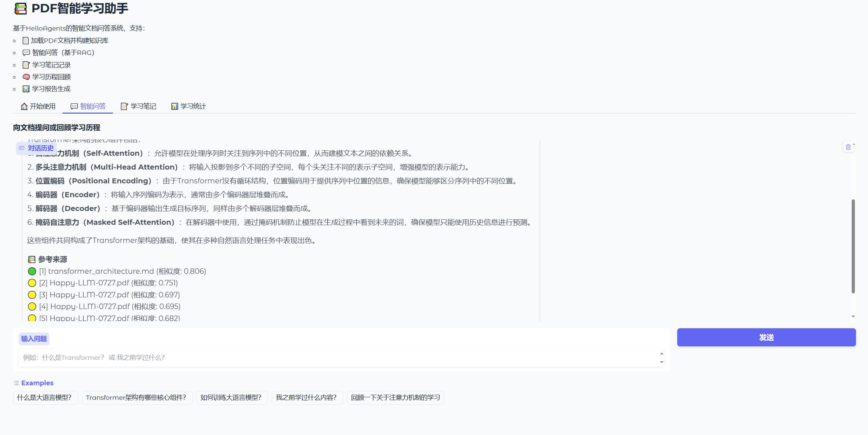Image resolution: width=868 pixels, height=435 pixels.
Task: Click the 对话历史 speech bubble icon
Action: [22, 148]
